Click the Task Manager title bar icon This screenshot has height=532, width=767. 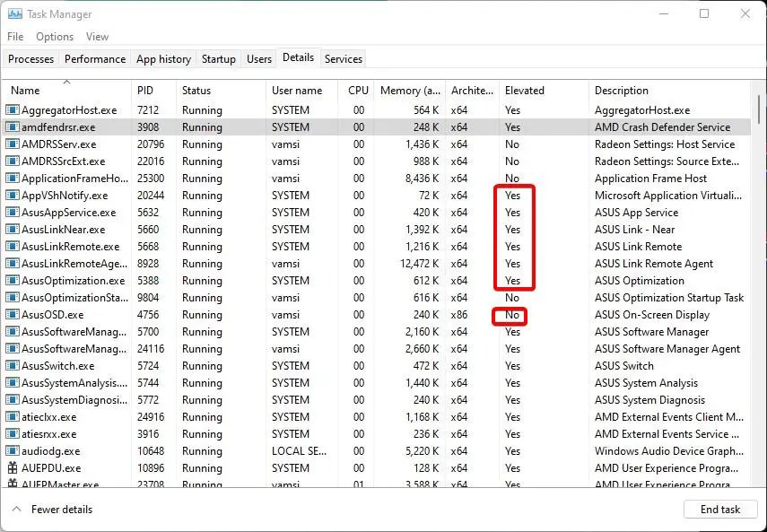coord(14,13)
